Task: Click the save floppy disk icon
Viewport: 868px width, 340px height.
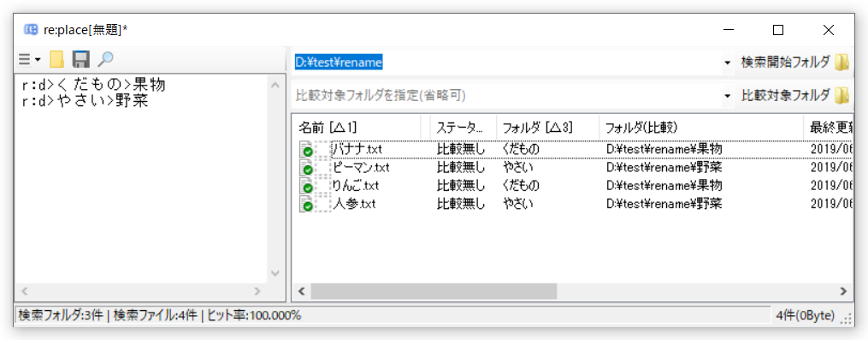Action: tap(81, 59)
